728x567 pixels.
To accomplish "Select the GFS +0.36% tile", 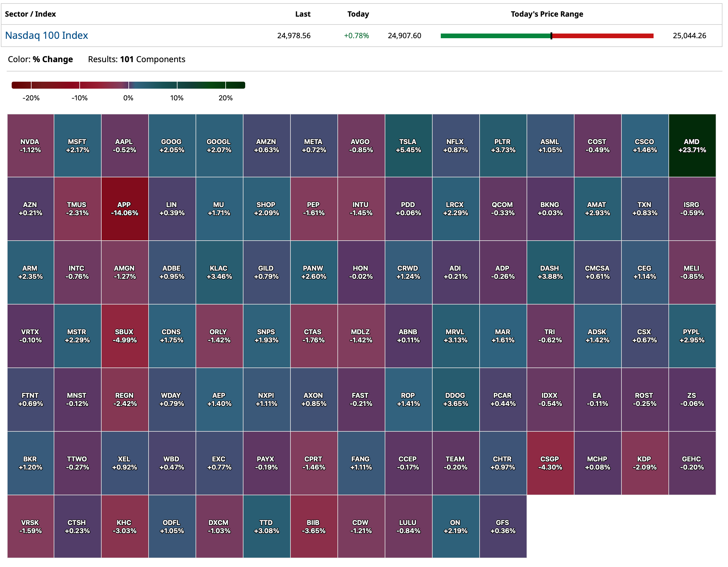I will pos(503,526).
